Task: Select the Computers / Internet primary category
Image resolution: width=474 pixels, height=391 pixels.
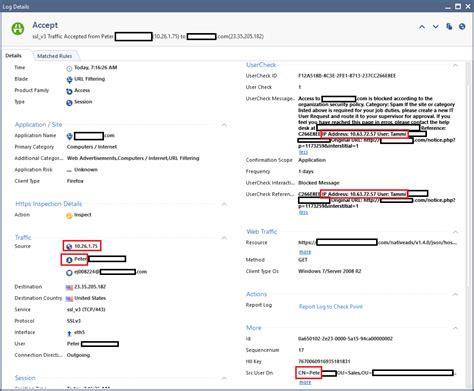Action: tap(92, 147)
